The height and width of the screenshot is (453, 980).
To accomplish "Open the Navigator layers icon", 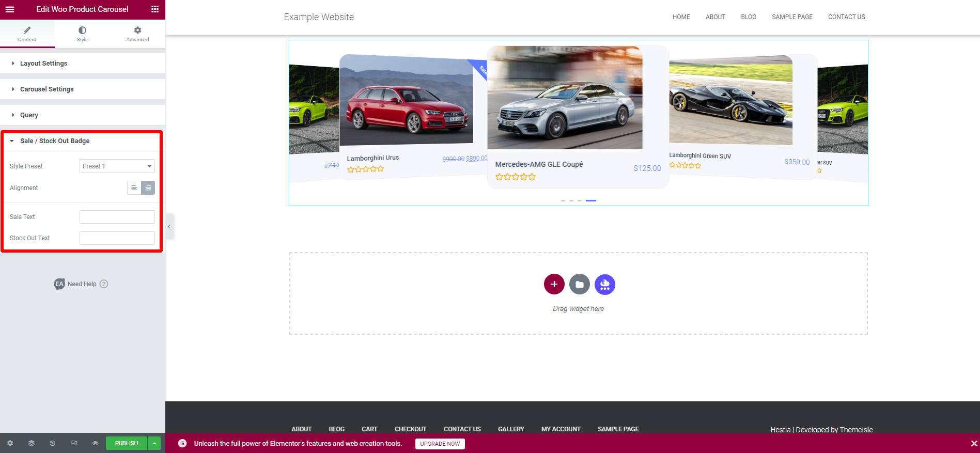I will point(32,443).
